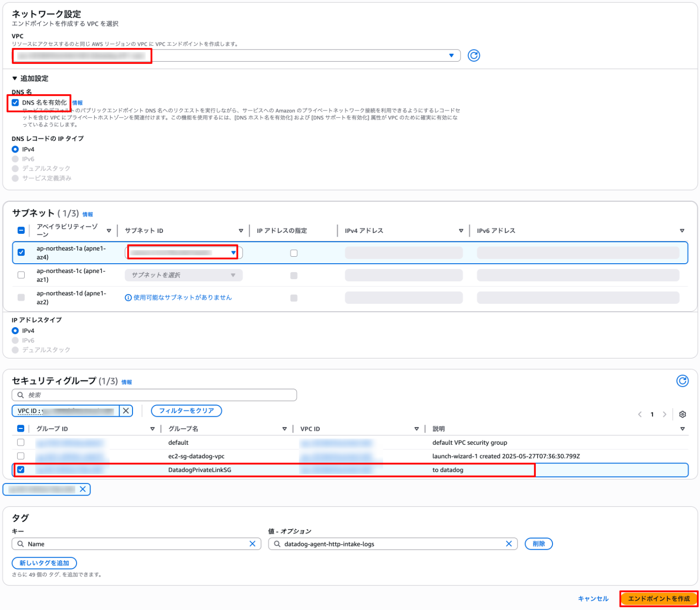Remove the selected security group chip below table
Screen dimensions: 700x610
pyautogui.click(x=83, y=489)
